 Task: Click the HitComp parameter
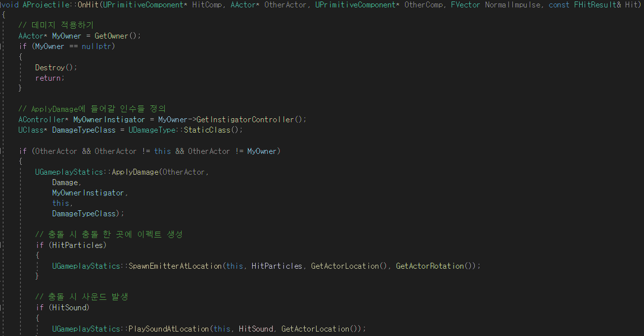[x=208, y=5]
